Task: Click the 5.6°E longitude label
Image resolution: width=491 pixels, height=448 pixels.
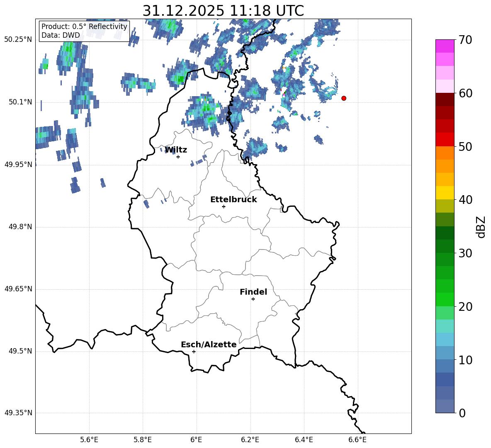Action: 89,440
